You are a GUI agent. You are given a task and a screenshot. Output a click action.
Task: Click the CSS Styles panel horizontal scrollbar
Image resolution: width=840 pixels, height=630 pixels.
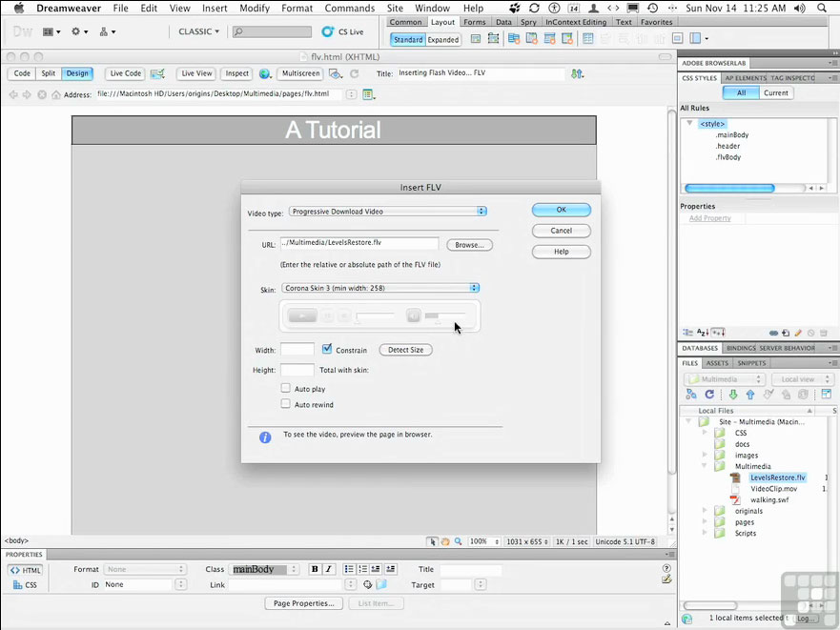tap(731, 189)
